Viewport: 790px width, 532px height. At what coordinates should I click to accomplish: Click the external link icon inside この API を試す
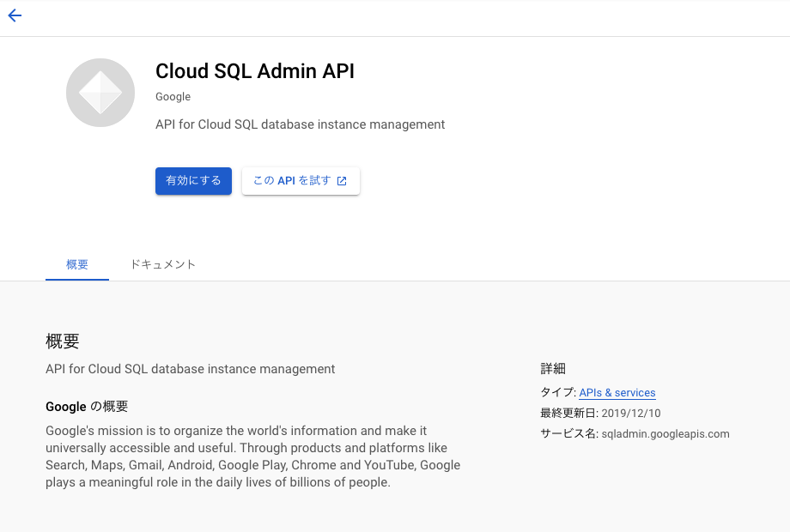342,181
